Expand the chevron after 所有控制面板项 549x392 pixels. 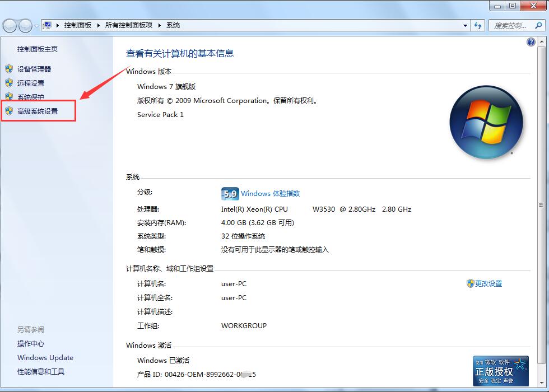[159, 25]
